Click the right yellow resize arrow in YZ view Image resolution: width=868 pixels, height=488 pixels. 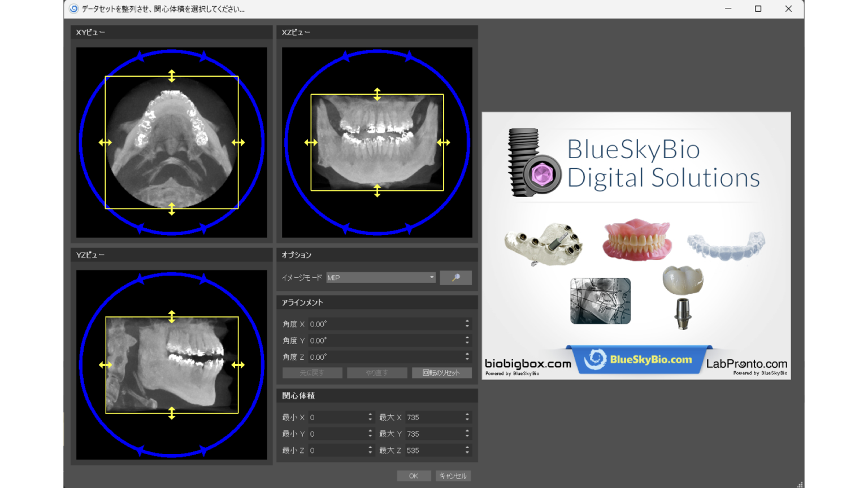(x=238, y=365)
